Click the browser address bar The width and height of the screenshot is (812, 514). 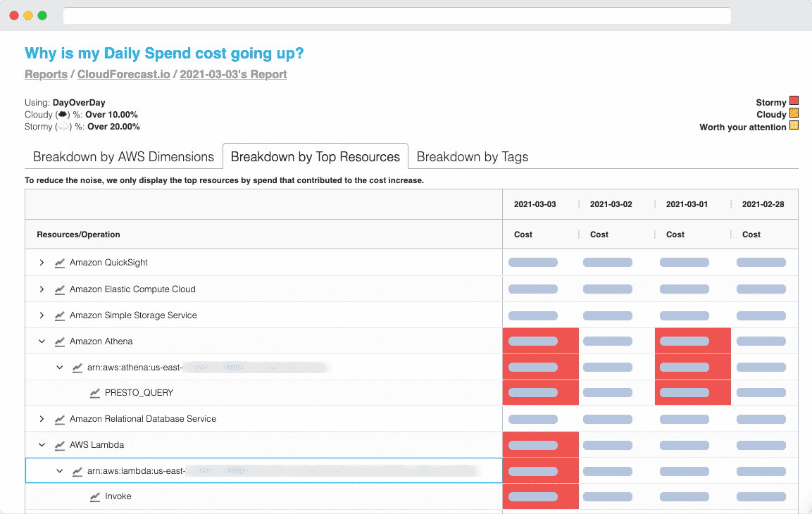[396, 15]
